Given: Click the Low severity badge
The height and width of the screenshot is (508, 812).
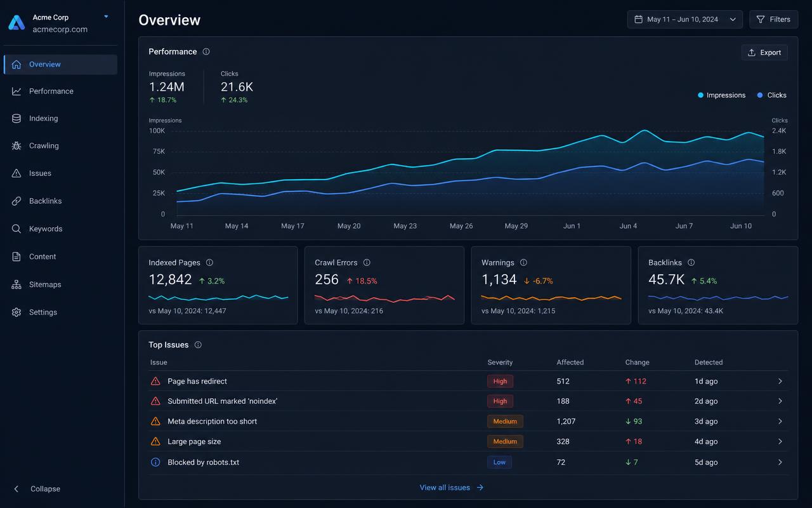Looking at the screenshot, I should coord(499,462).
